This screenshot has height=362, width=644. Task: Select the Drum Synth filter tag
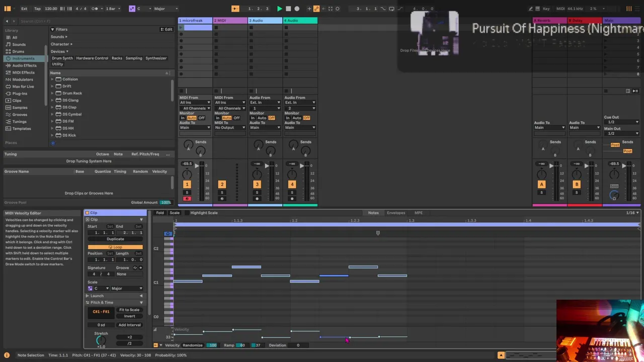click(x=62, y=58)
